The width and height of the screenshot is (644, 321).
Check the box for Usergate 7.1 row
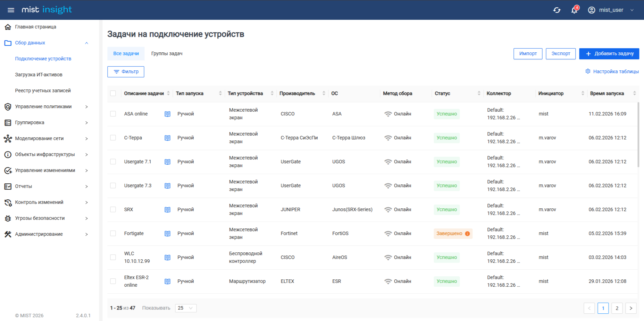click(113, 162)
